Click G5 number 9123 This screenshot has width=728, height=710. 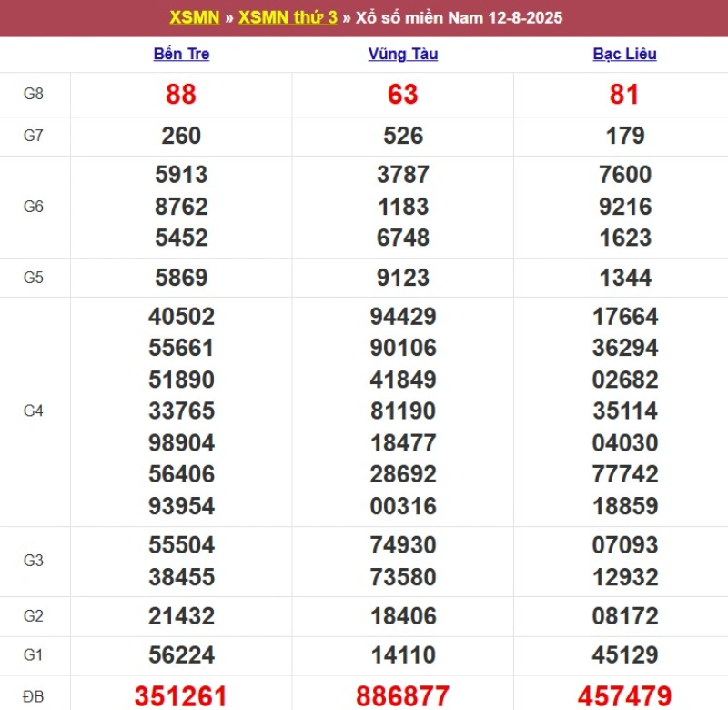403,278
